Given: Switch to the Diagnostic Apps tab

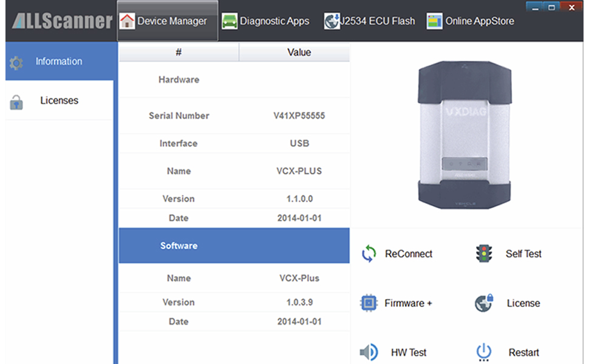Looking at the screenshot, I should [265, 21].
